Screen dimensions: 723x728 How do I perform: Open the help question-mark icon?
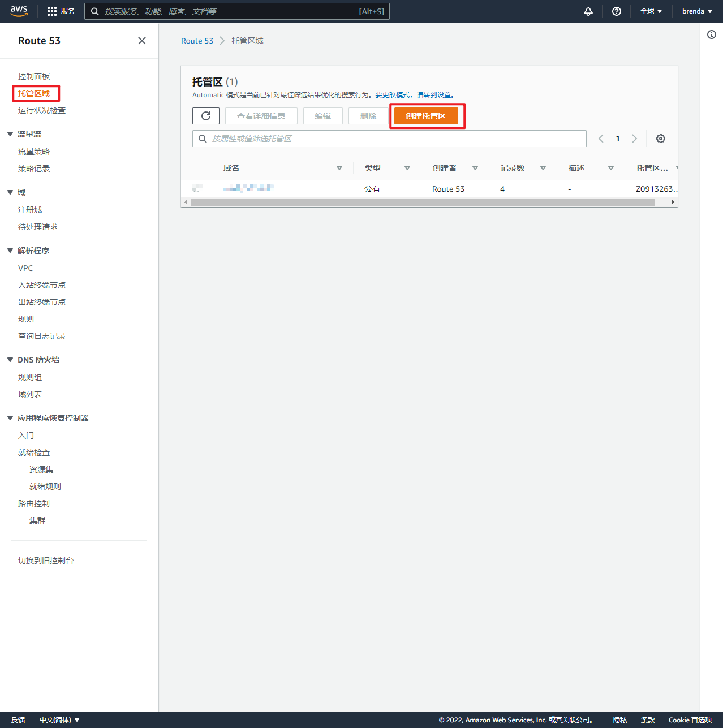(x=617, y=11)
